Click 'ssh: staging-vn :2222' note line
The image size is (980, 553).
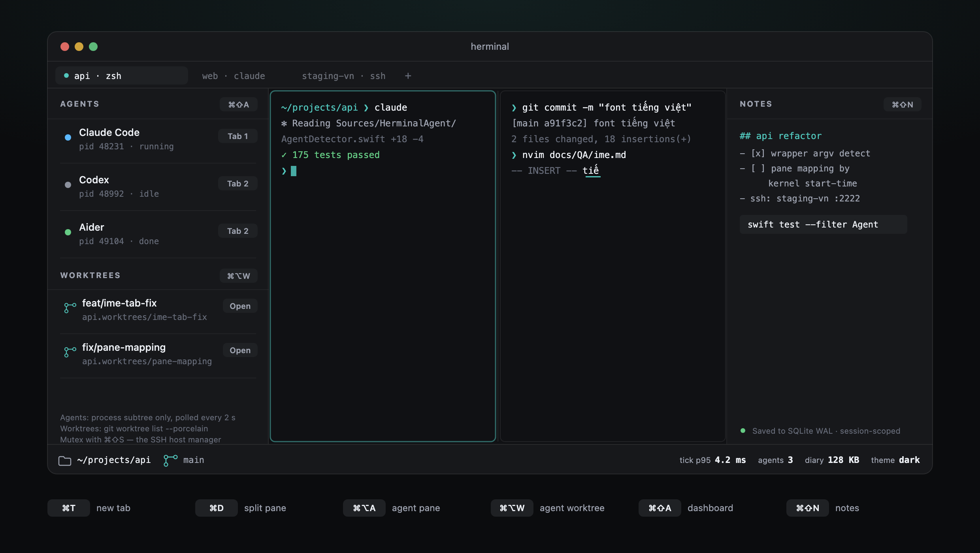[x=800, y=198]
